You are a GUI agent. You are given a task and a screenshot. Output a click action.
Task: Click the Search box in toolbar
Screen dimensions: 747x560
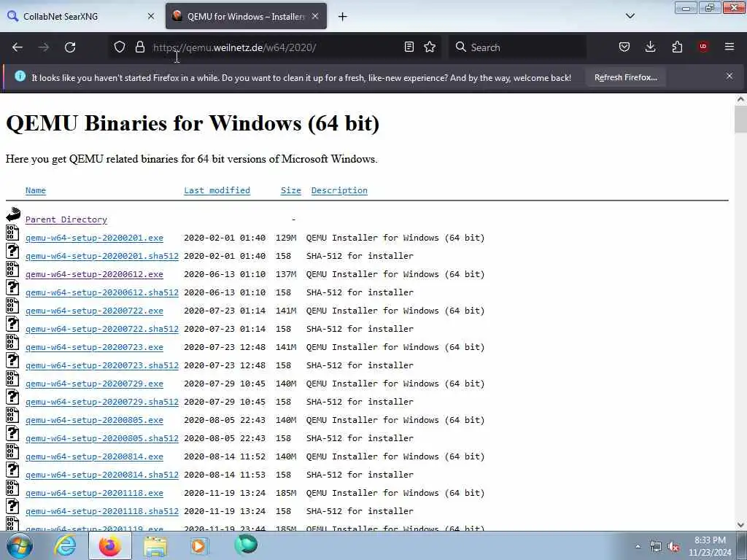pos(517,47)
